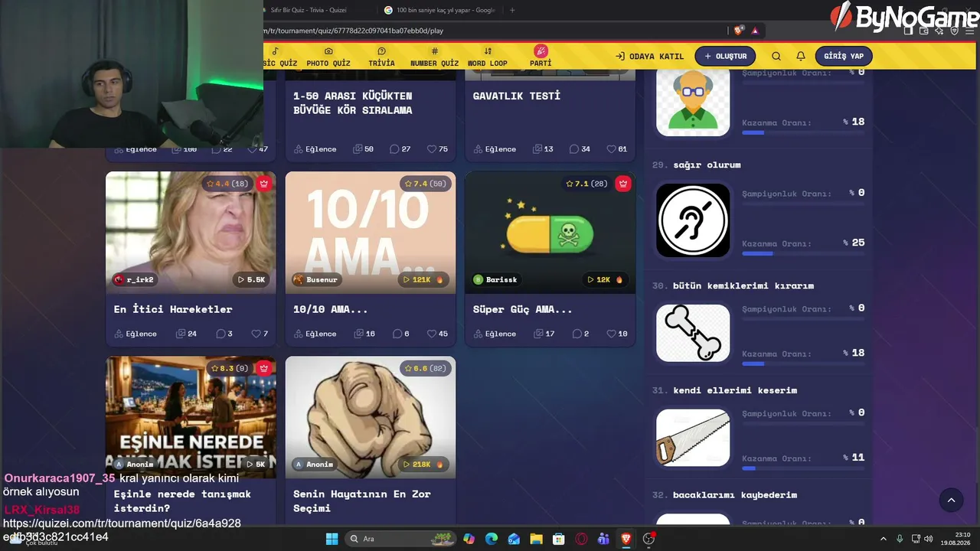
Task: Click the comment icon on '10/10 AMA...' card
Action: pyautogui.click(x=397, y=334)
